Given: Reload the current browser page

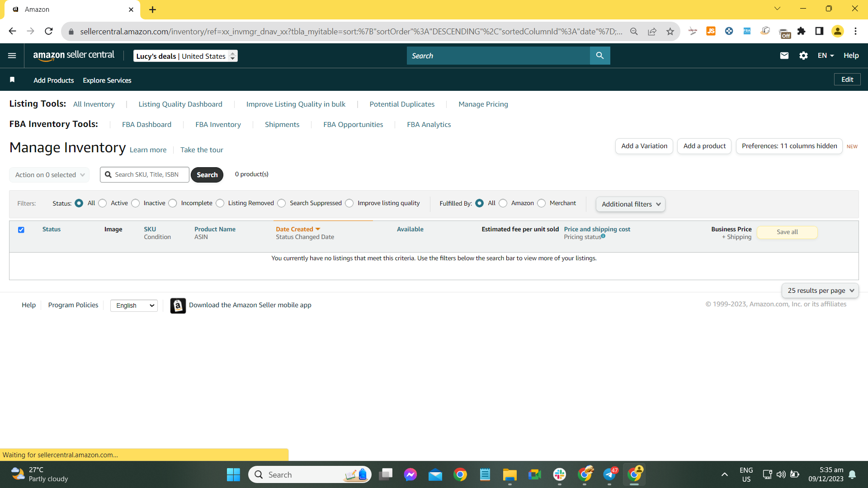Looking at the screenshot, I should point(49,31).
